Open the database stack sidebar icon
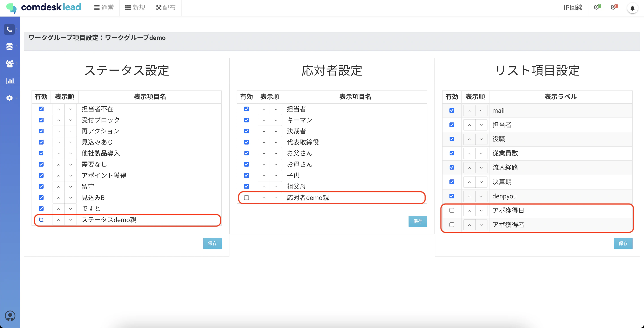 (9, 46)
